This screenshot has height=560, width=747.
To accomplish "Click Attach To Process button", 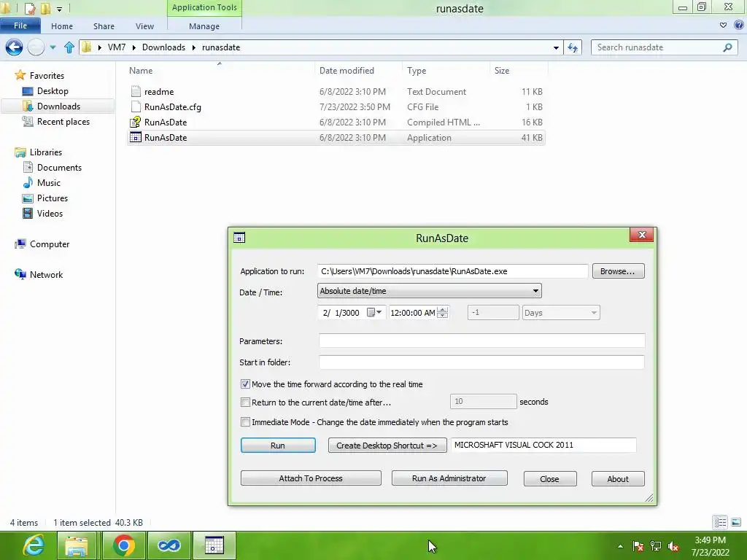I will (311, 478).
